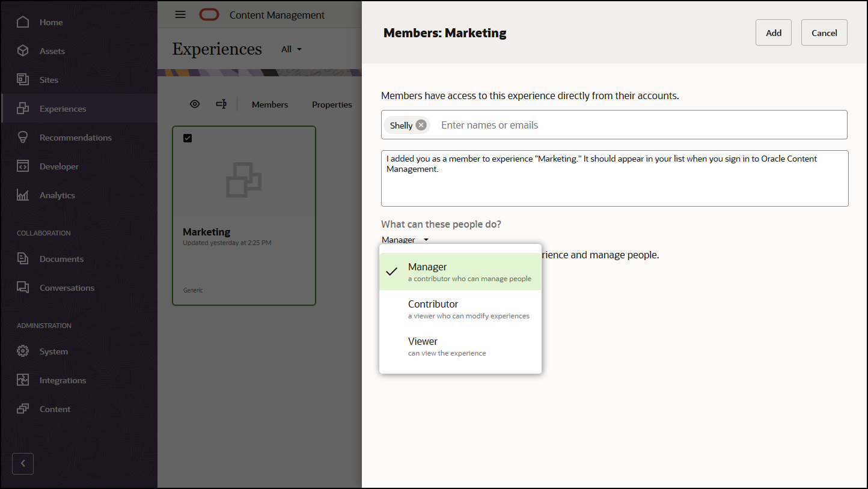Select the Viewer role option
This screenshot has width=868, height=489.
460,346
